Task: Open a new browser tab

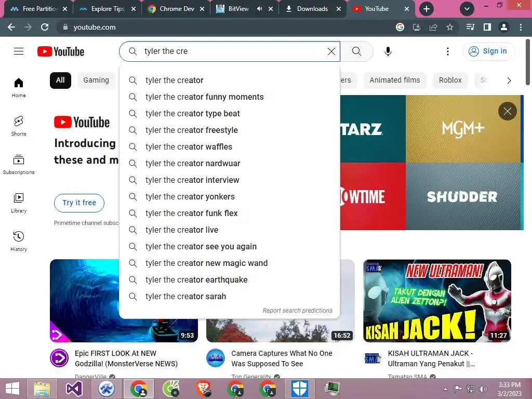Action: click(x=427, y=9)
